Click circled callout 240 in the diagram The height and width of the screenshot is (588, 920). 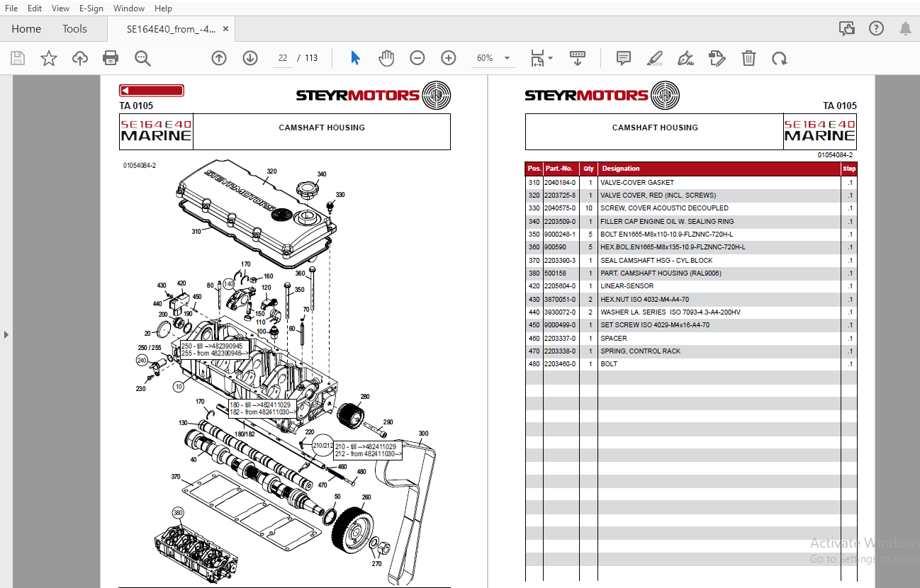[x=142, y=360]
